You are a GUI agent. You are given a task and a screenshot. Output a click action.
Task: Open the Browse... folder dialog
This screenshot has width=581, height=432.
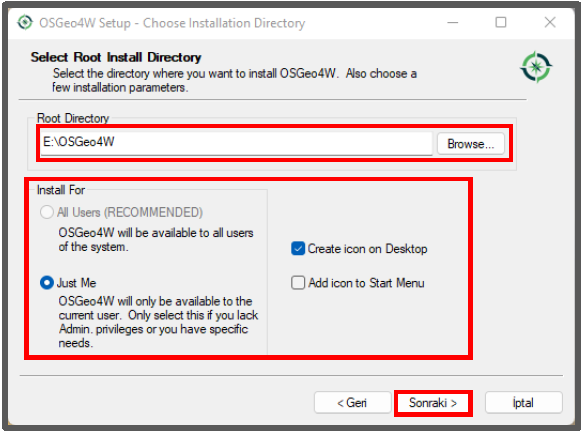471,144
